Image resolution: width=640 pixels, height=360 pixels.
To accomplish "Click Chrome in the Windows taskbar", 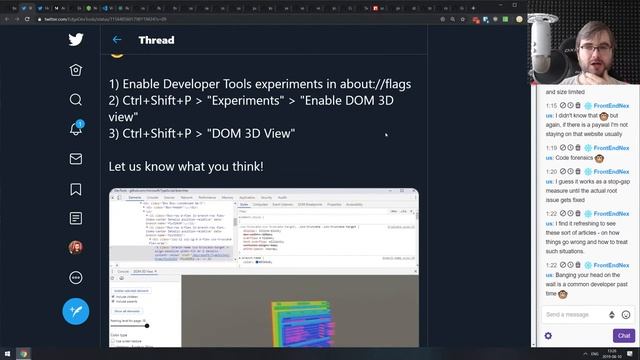I will tap(24, 353).
